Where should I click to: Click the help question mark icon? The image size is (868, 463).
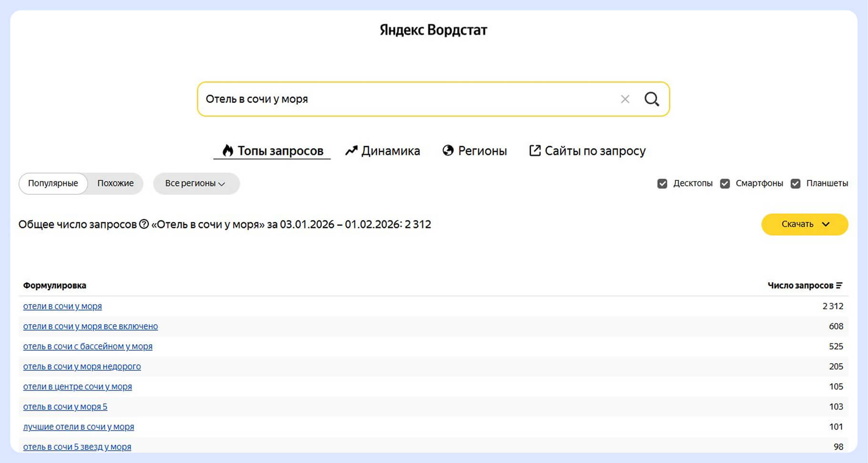click(144, 224)
